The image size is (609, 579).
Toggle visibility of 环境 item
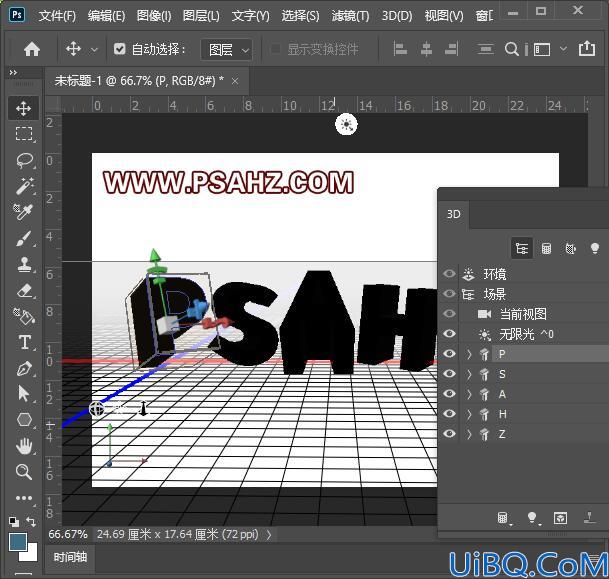click(449, 274)
